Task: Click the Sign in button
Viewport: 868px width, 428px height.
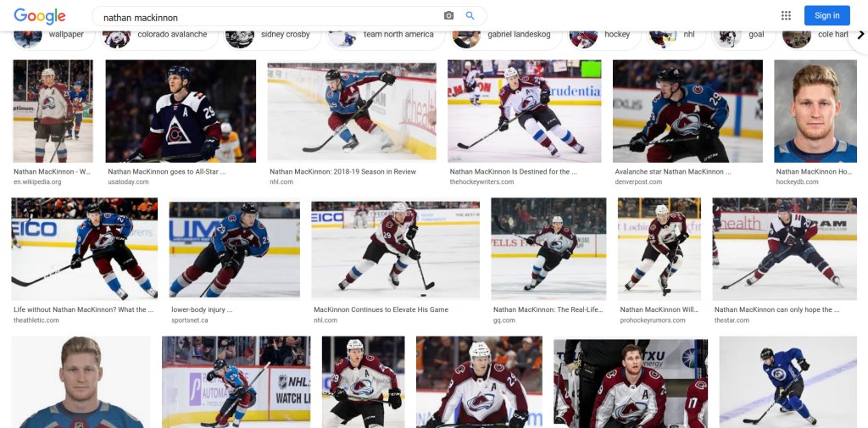Action: click(827, 15)
